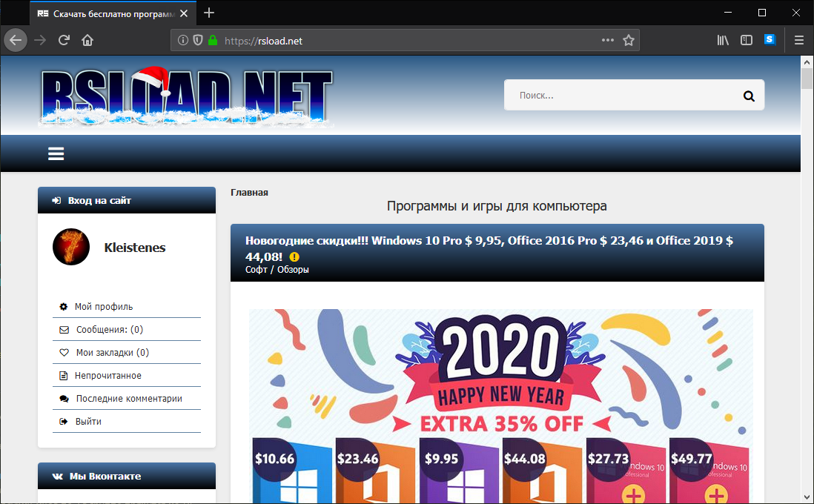The height and width of the screenshot is (504, 814).
Task: Open Мой профиль link
Action: (x=103, y=307)
